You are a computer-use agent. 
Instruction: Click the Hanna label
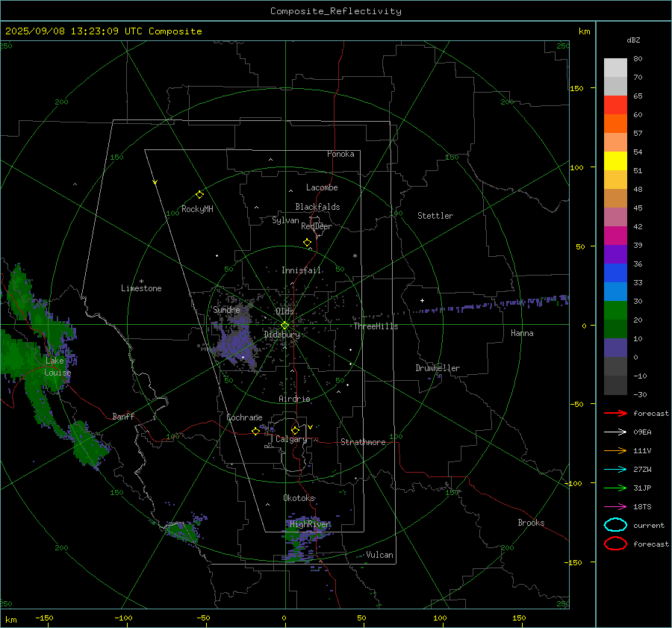coord(522,333)
